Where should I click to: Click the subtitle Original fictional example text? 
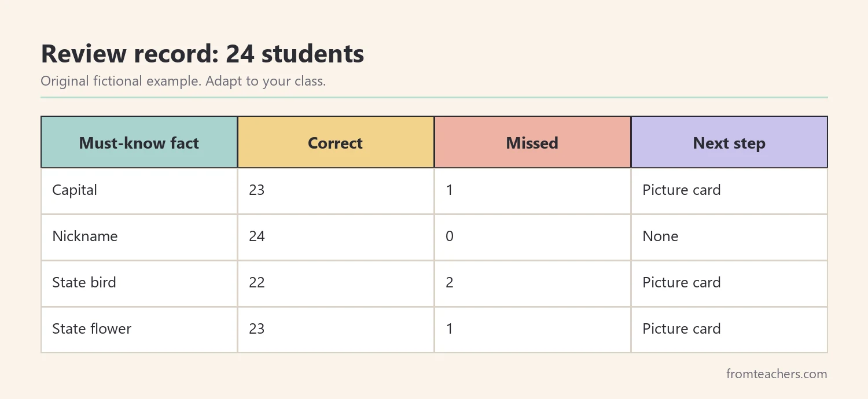(120, 81)
